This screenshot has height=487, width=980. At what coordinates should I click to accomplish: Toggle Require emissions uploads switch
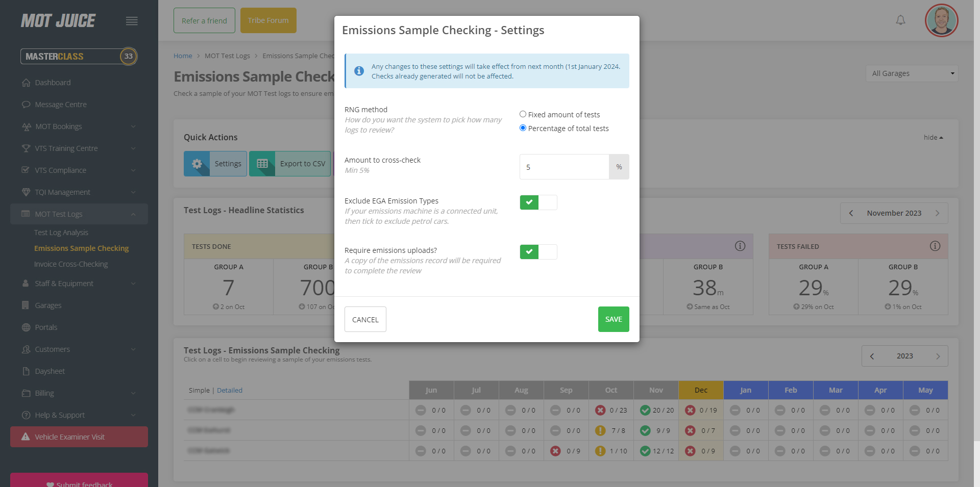pyautogui.click(x=538, y=252)
